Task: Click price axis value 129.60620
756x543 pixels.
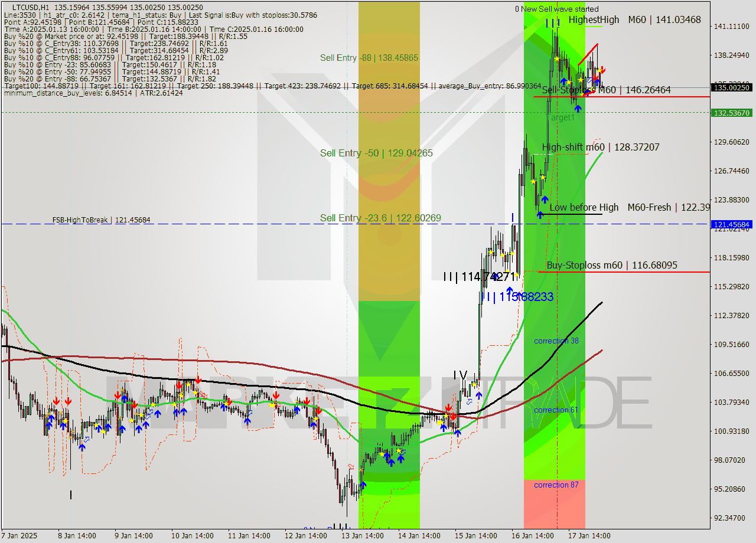Action: coord(732,142)
